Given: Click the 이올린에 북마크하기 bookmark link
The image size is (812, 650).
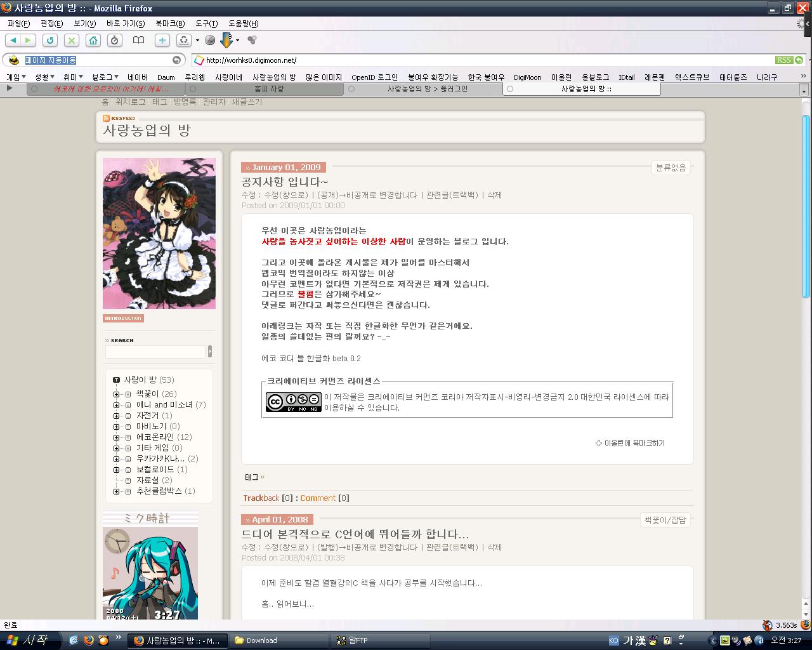Looking at the screenshot, I should [634, 443].
